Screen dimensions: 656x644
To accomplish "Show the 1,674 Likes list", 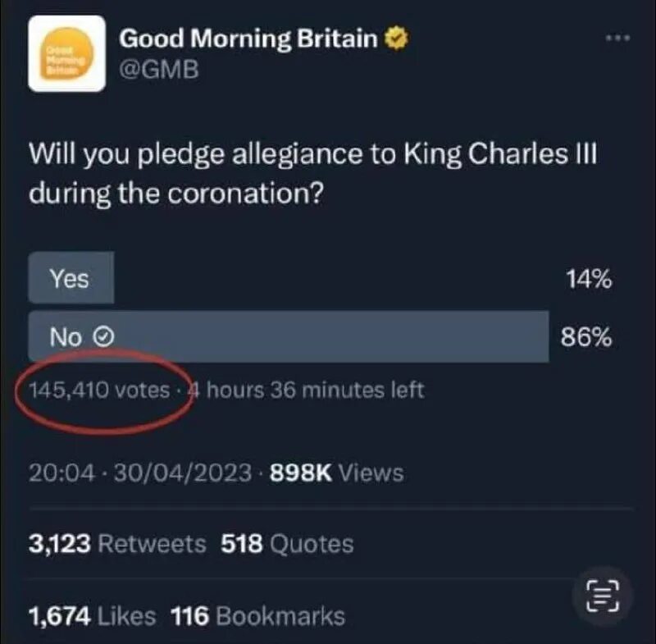I will pos(93,615).
